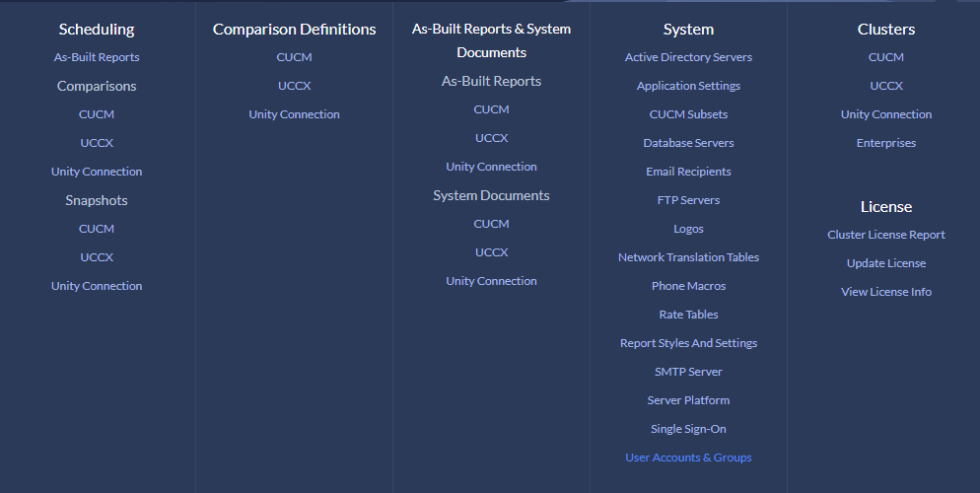This screenshot has width=980, height=493.
Task: Select UCCX under Comparison Definitions
Action: pyautogui.click(x=294, y=86)
